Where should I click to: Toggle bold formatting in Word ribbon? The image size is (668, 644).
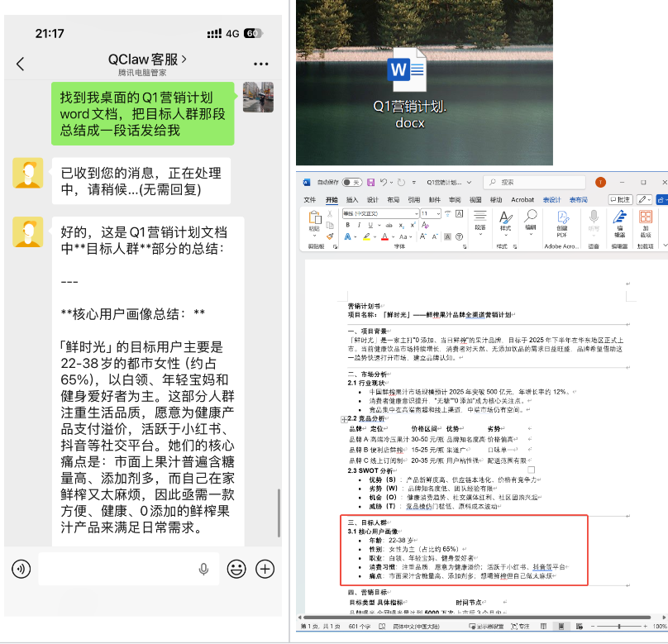[348, 225]
